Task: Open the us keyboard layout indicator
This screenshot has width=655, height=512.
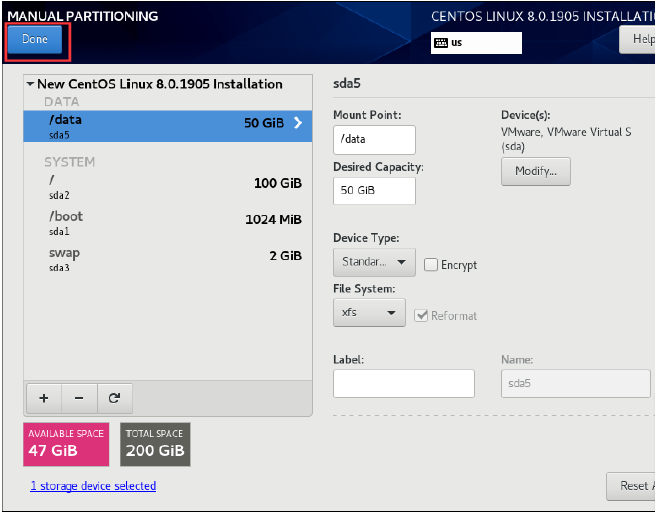Action: point(476,43)
